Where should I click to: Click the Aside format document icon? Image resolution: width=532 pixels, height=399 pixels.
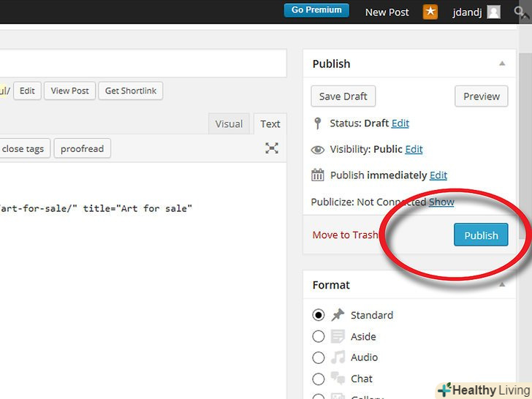tap(338, 336)
